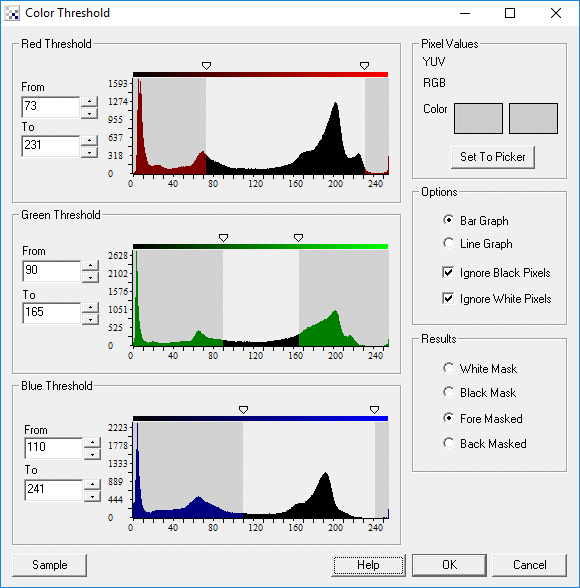The width and height of the screenshot is (580, 588).
Task: Decrease the Blue To value spinner
Action: pyautogui.click(x=92, y=496)
